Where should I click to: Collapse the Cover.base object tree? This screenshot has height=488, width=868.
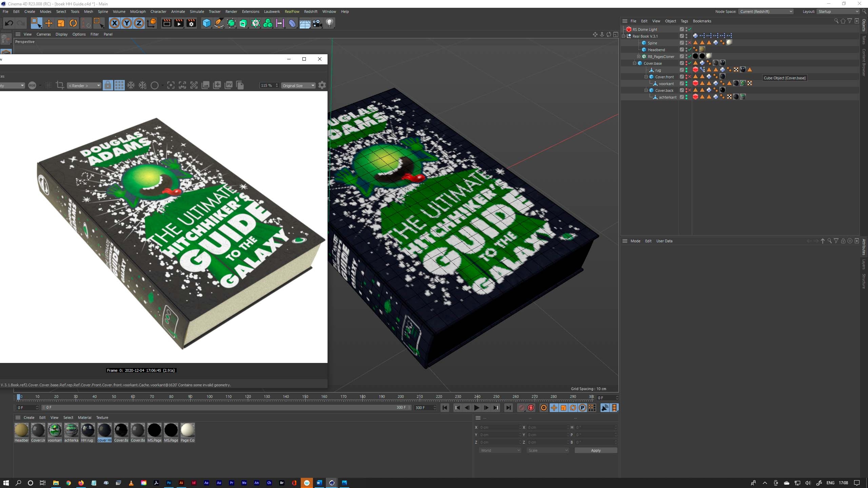click(x=634, y=63)
